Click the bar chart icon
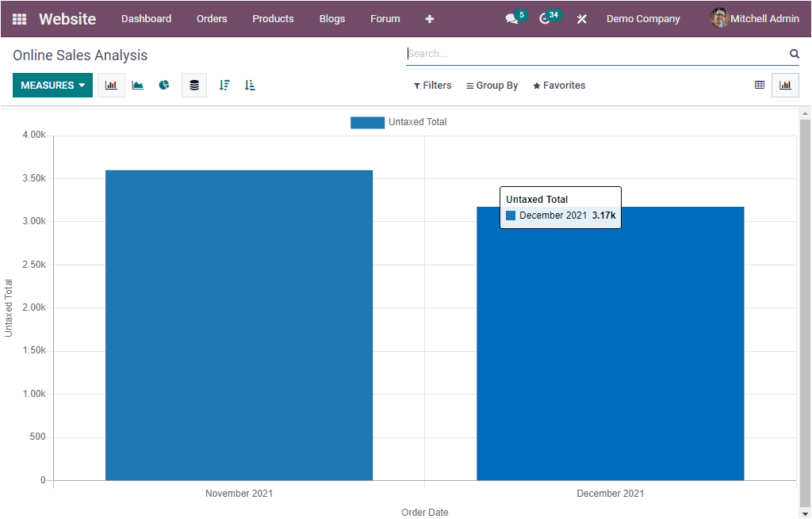Image resolution: width=812 pixels, height=519 pixels. tap(111, 85)
